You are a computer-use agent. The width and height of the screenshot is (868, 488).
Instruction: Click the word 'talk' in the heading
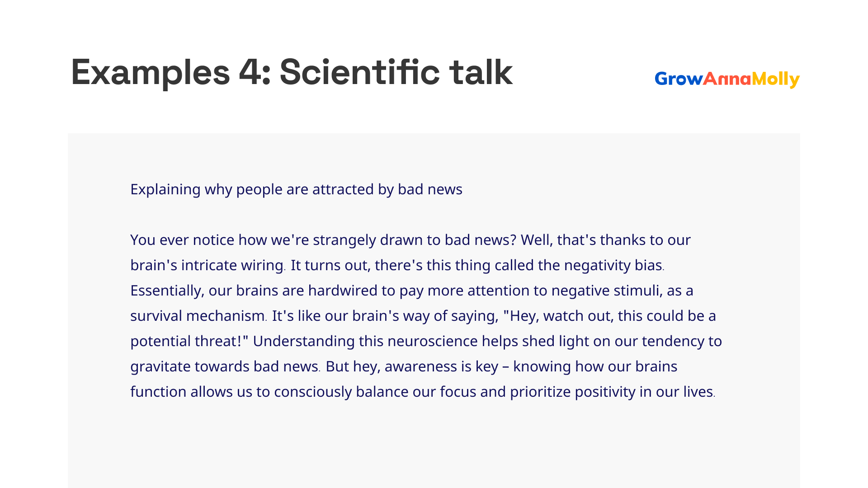[x=481, y=72]
